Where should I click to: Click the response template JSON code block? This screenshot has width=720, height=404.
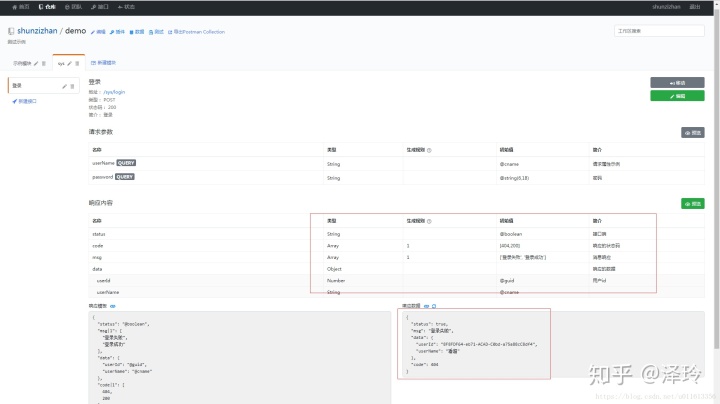(240, 358)
